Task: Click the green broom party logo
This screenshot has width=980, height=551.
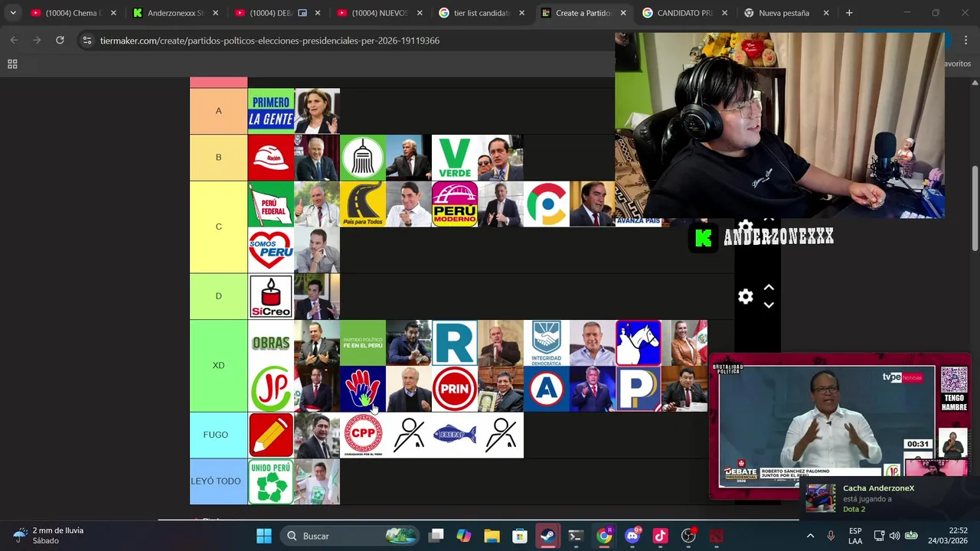Action: [x=363, y=158]
